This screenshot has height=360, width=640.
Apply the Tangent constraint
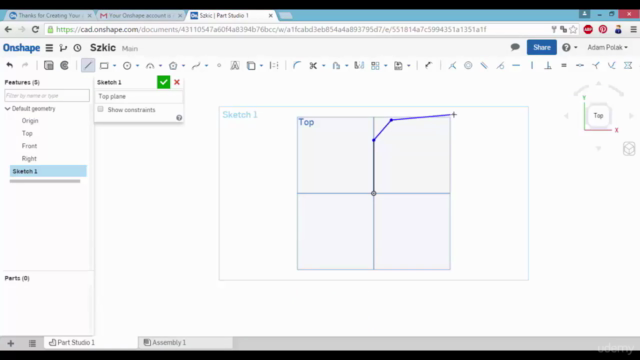500,65
